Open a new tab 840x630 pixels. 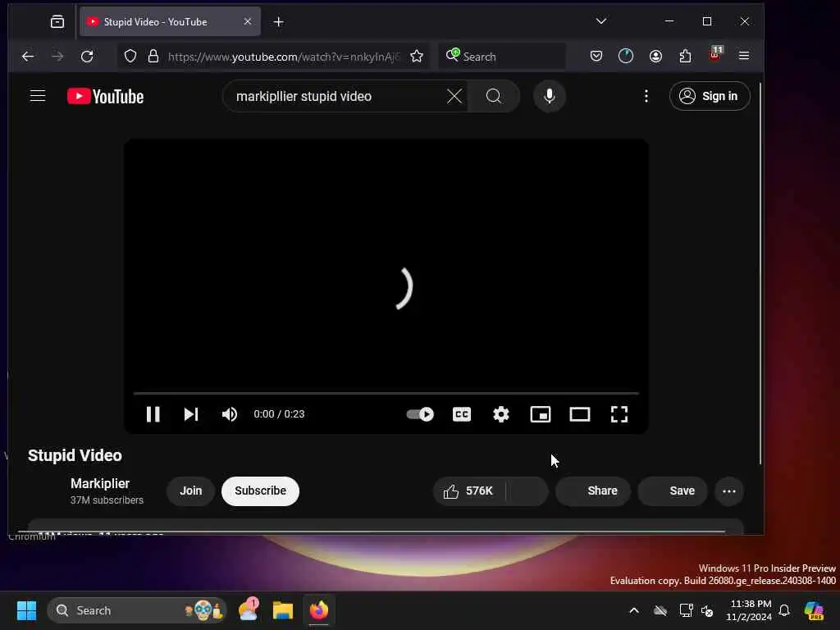coord(279,22)
